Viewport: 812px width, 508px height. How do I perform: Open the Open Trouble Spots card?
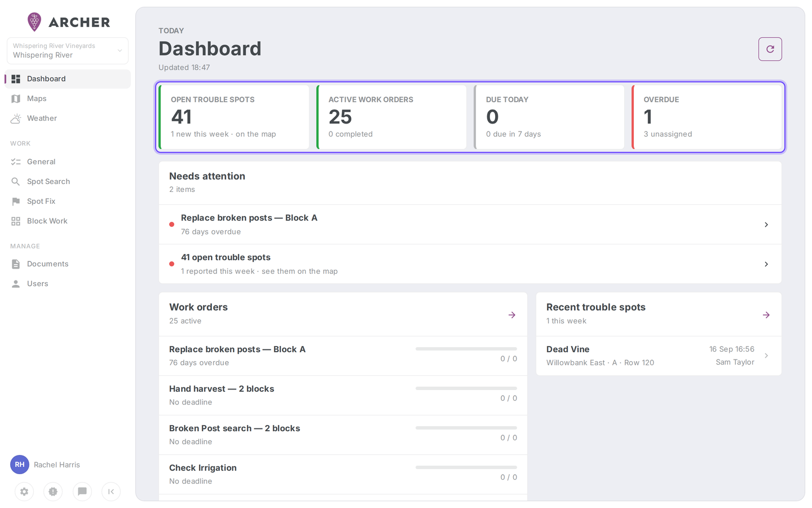click(234, 117)
